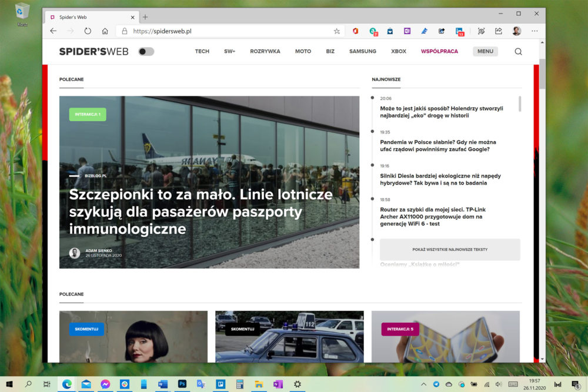This screenshot has width=588, height=392.
Task: Close the Spider's Web tab
Action: pyautogui.click(x=132, y=17)
